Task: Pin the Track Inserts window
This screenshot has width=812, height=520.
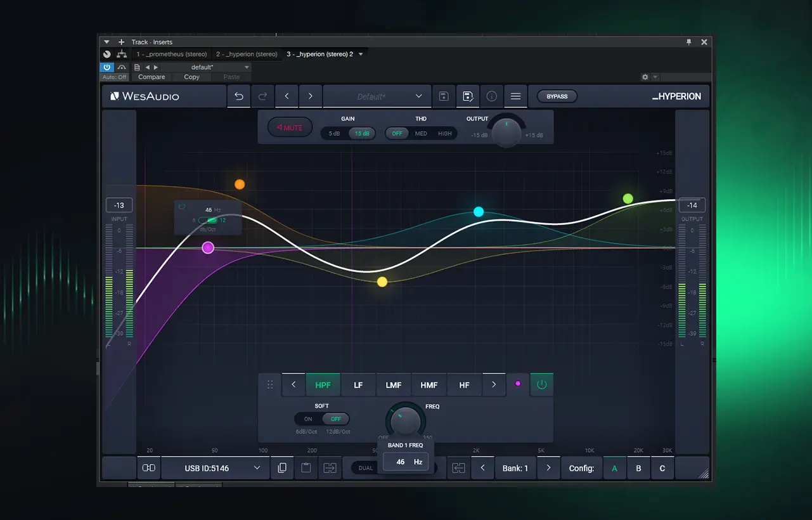Action: click(688, 42)
